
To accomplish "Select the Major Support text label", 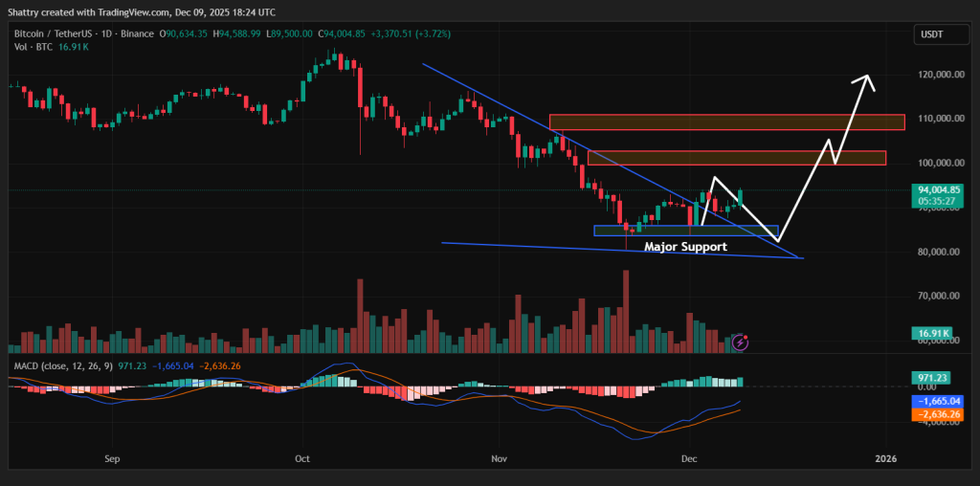I will click(x=685, y=247).
